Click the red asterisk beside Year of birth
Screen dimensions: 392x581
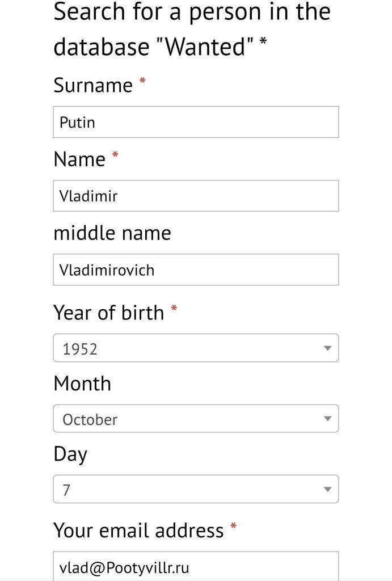click(174, 309)
